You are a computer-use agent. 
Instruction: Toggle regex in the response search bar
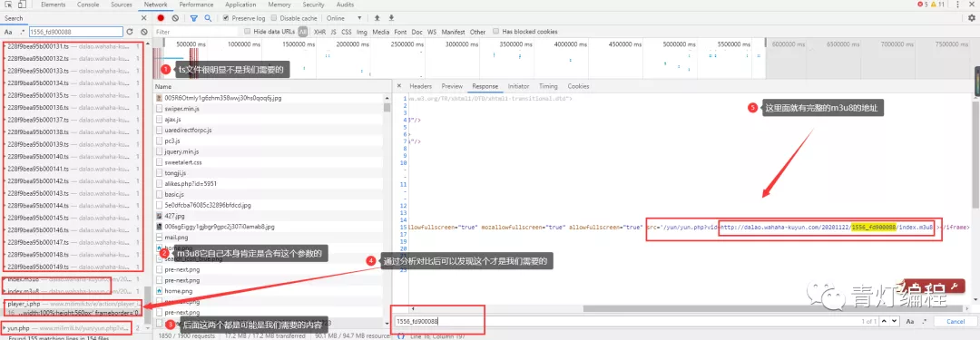924,321
